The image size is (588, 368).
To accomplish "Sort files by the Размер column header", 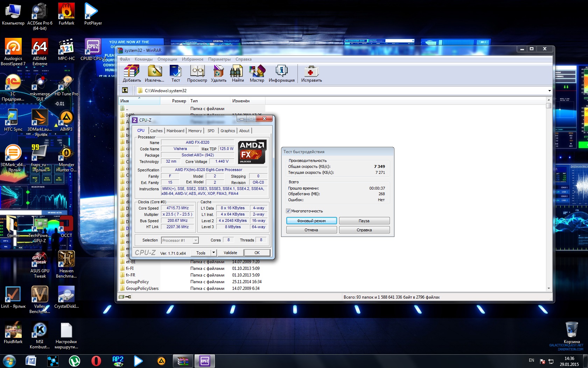I will coord(179,101).
